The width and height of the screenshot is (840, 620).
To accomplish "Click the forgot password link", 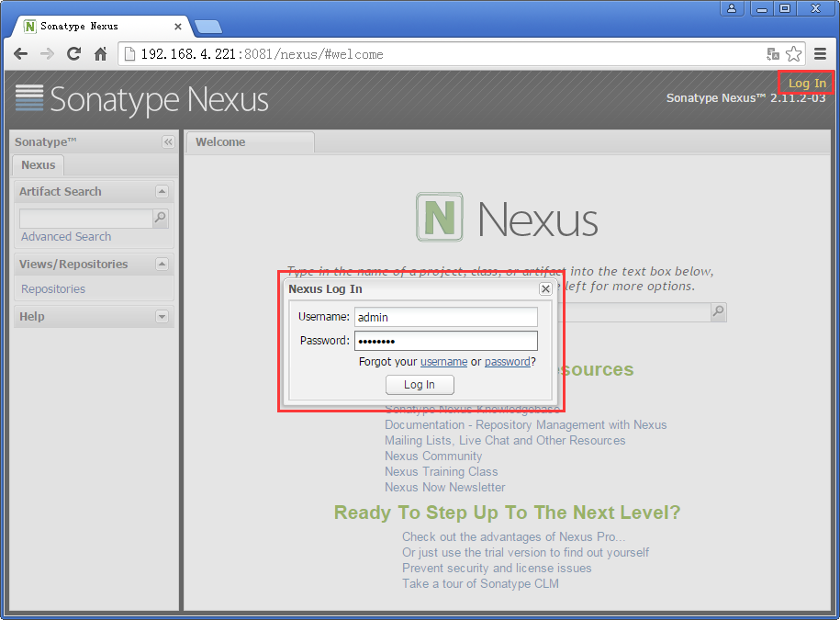I will click(x=508, y=362).
